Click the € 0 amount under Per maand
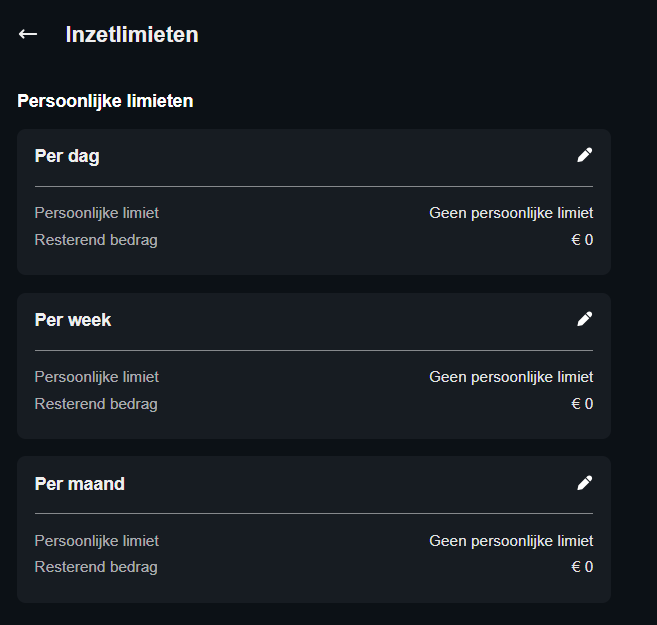Screen dimensions: 657x625 pos(582,567)
